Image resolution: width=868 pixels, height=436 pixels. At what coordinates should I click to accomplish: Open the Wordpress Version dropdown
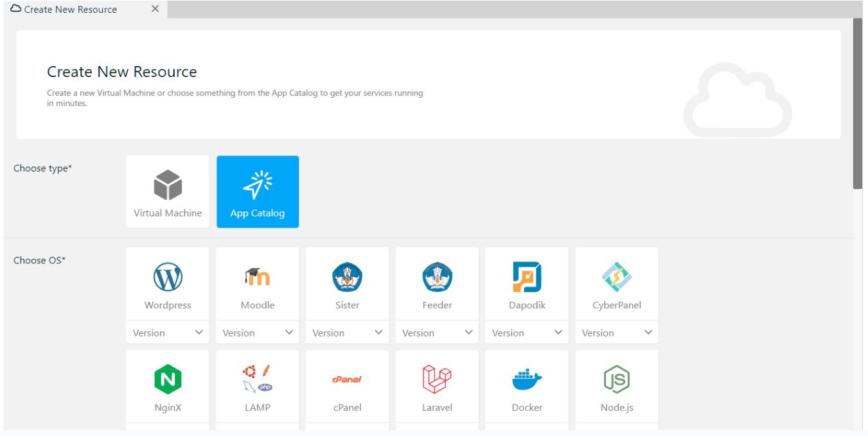(x=167, y=333)
